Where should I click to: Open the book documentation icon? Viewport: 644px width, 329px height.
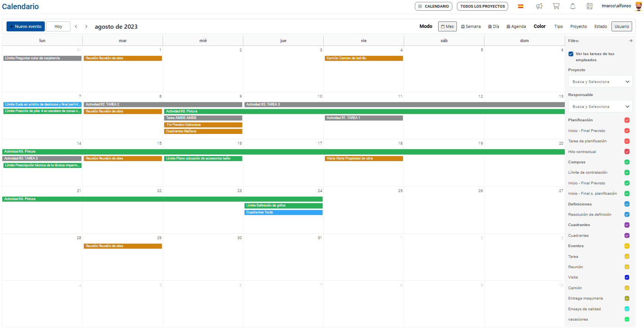[590, 6]
